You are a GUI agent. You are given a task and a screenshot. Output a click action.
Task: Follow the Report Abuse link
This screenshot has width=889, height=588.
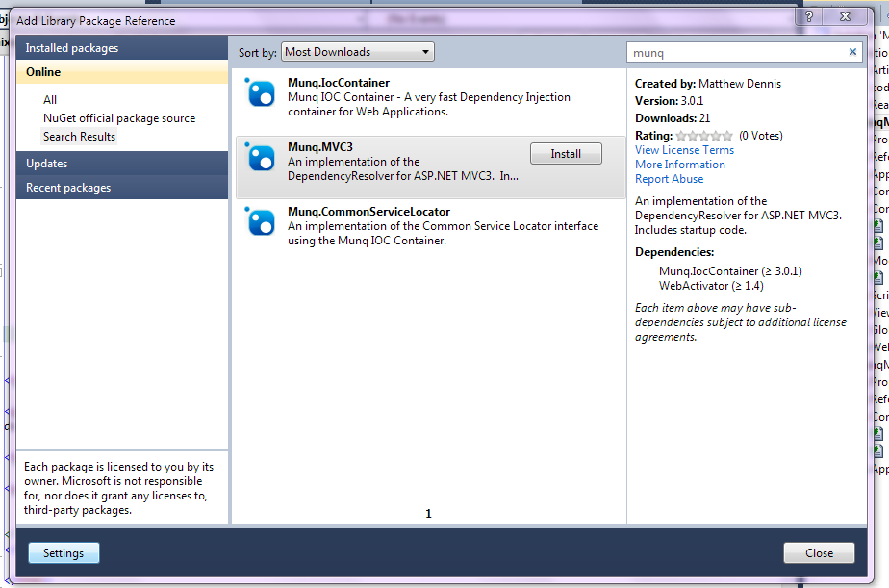pyautogui.click(x=669, y=179)
